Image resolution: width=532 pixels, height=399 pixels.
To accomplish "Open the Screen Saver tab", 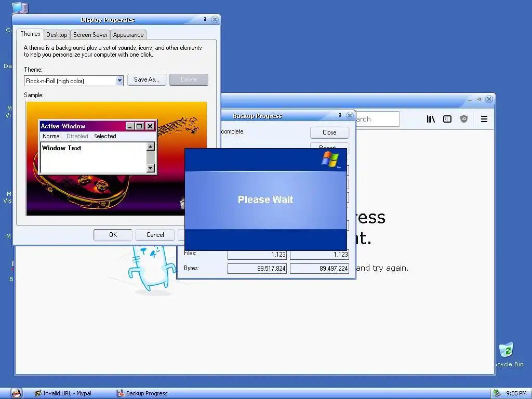I will (x=90, y=35).
